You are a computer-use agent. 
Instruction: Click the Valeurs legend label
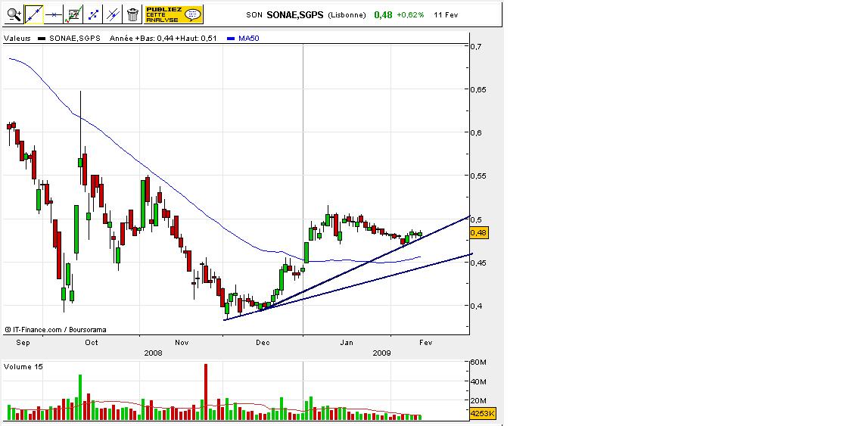[x=17, y=38]
